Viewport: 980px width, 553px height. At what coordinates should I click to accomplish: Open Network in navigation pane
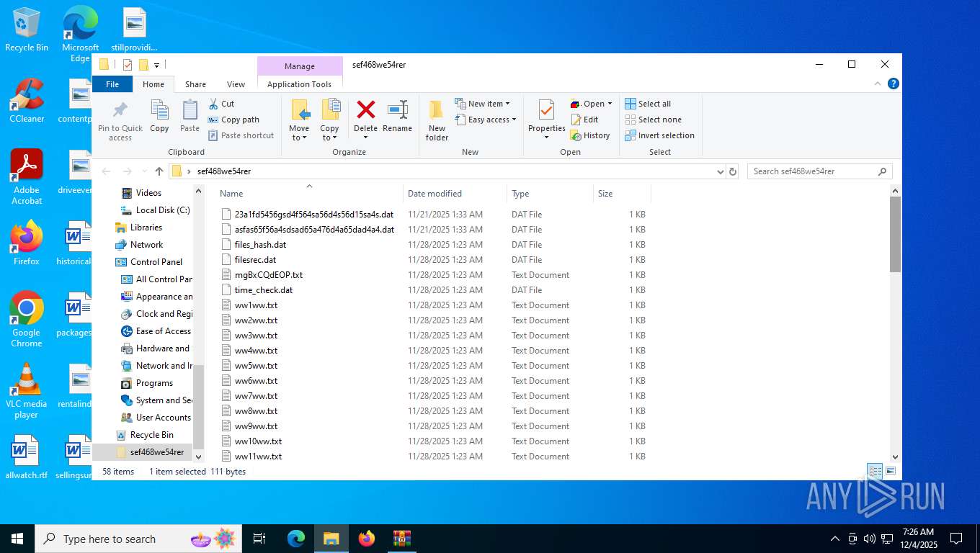click(146, 245)
